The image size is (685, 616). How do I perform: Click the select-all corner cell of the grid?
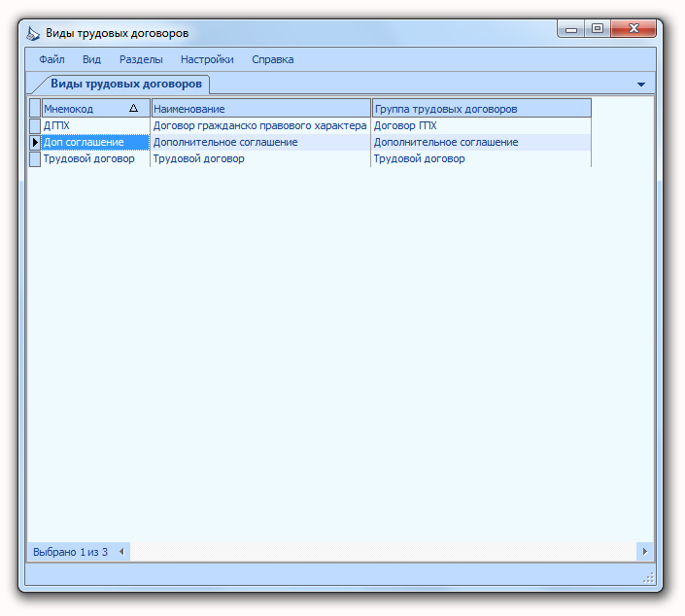pos(35,109)
